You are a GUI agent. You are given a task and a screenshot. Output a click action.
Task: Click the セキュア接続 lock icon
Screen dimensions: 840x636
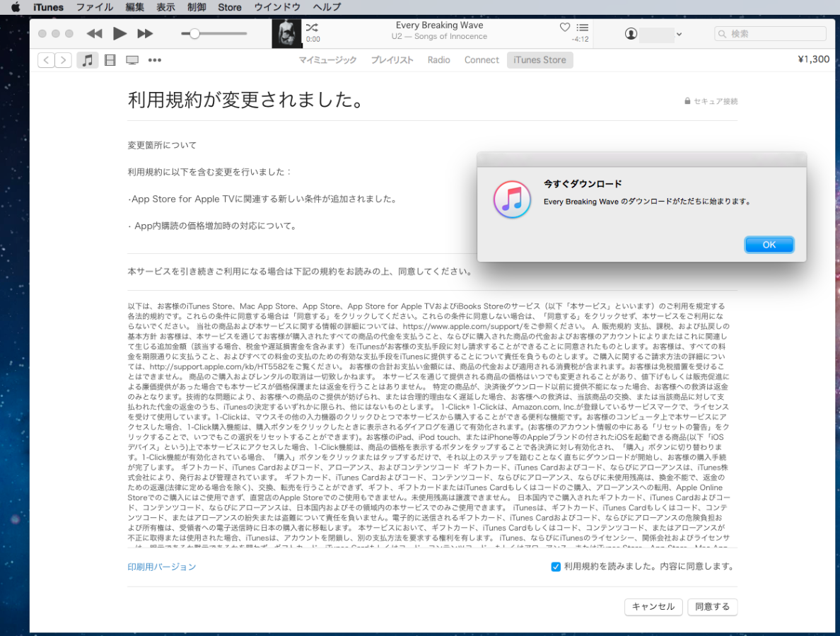[x=687, y=100]
